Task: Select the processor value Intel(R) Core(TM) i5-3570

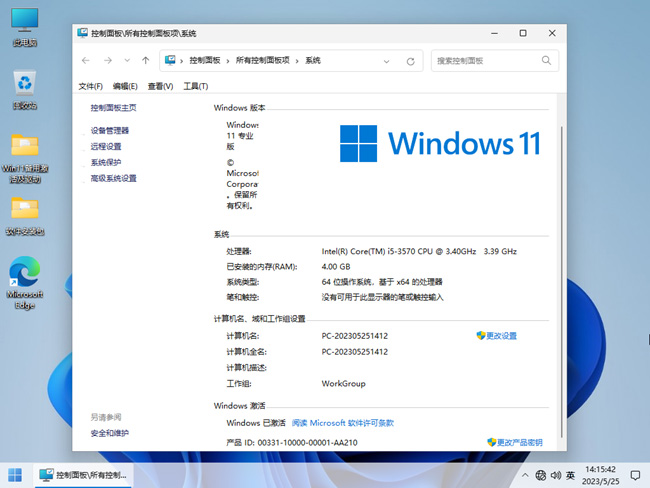Action: click(x=419, y=251)
